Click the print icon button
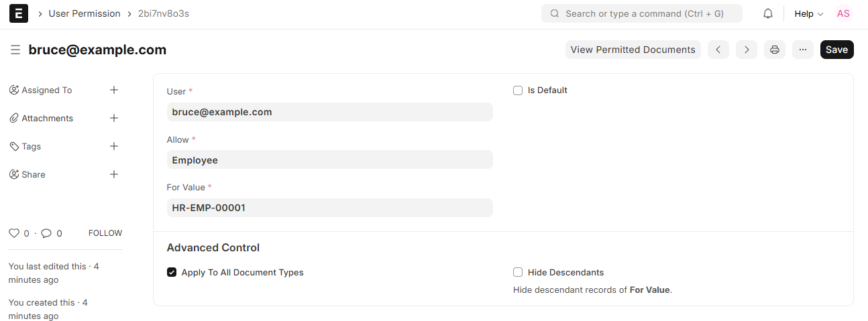868x321 pixels. coord(774,50)
